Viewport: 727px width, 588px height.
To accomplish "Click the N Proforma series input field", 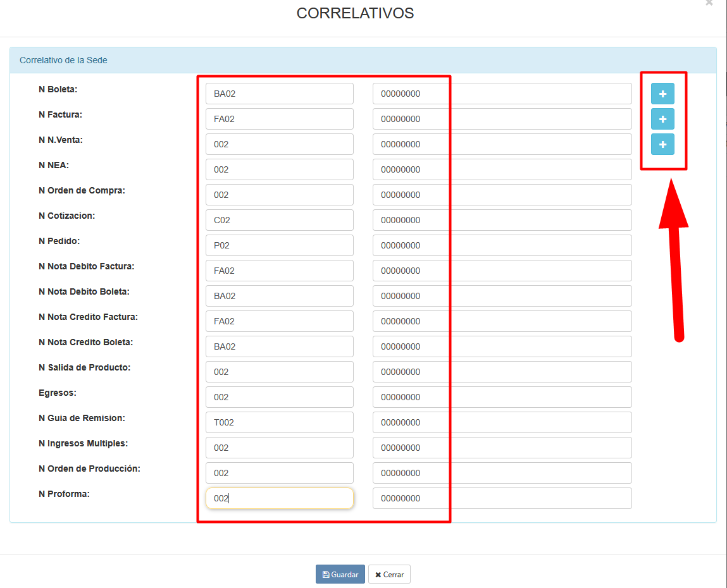I will click(279, 498).
